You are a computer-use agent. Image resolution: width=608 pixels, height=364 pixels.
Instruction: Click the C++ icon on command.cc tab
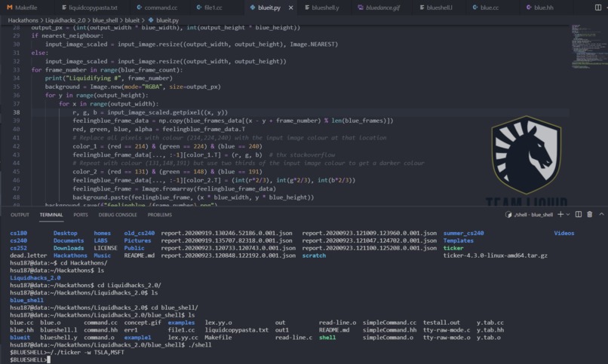[x=139, y=8]
